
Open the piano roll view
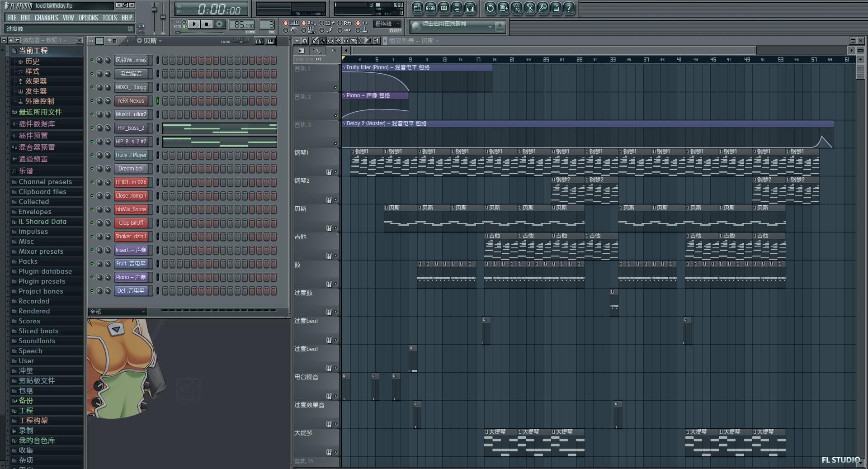click(x=443, y=8)
